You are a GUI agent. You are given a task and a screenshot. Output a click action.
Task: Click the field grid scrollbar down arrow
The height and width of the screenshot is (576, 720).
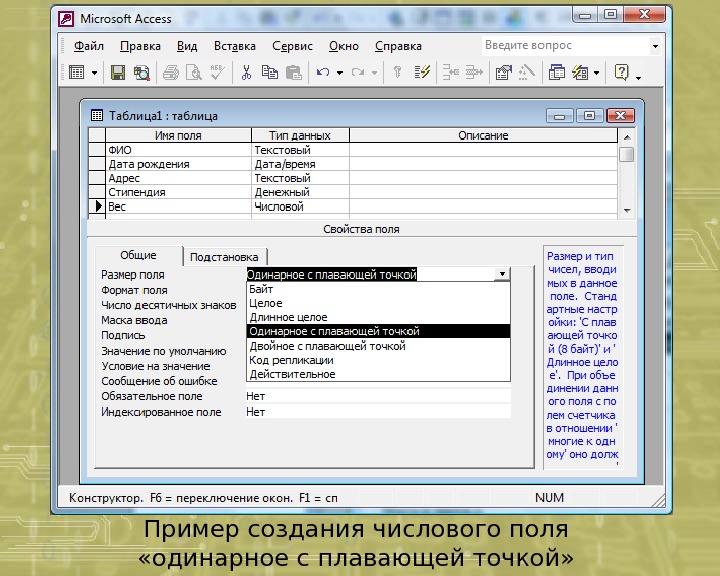[x=627, y=210]
